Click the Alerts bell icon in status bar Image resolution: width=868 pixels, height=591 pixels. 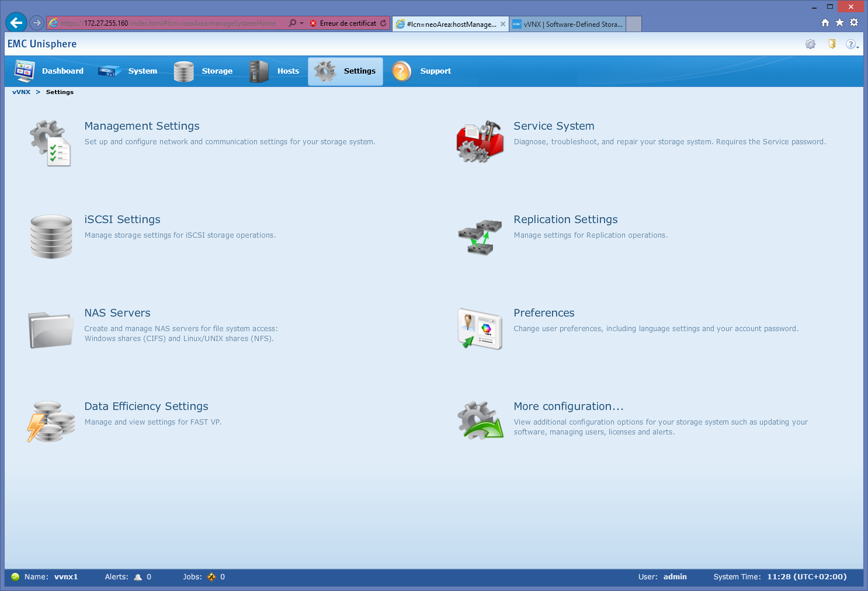point(138,577)
